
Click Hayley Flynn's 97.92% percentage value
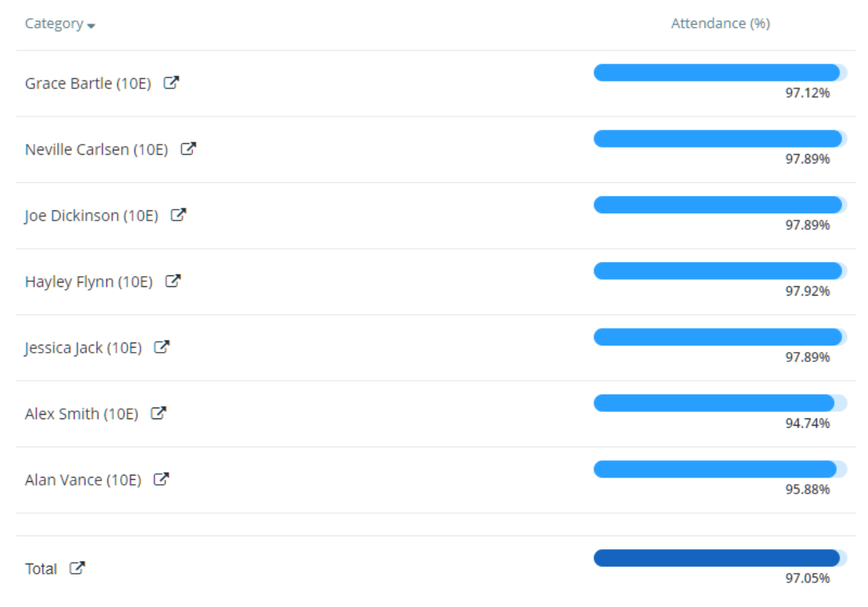[807, 292]
